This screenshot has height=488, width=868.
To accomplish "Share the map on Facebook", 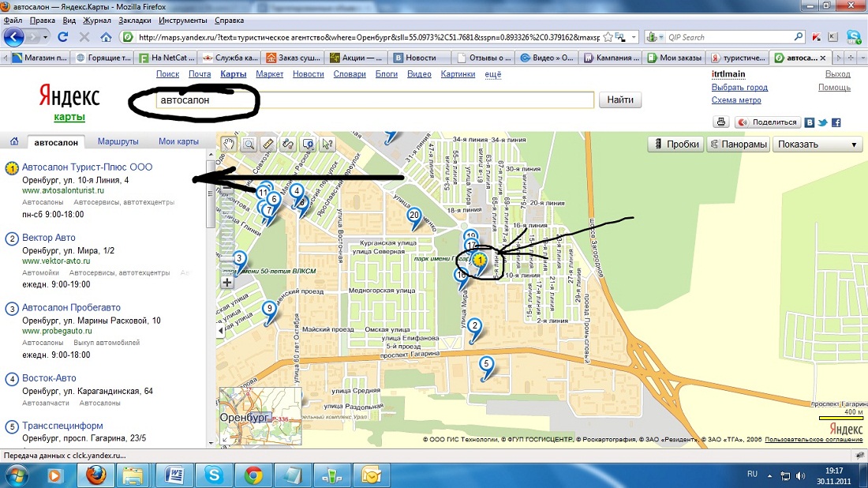I will pos(836,122).
